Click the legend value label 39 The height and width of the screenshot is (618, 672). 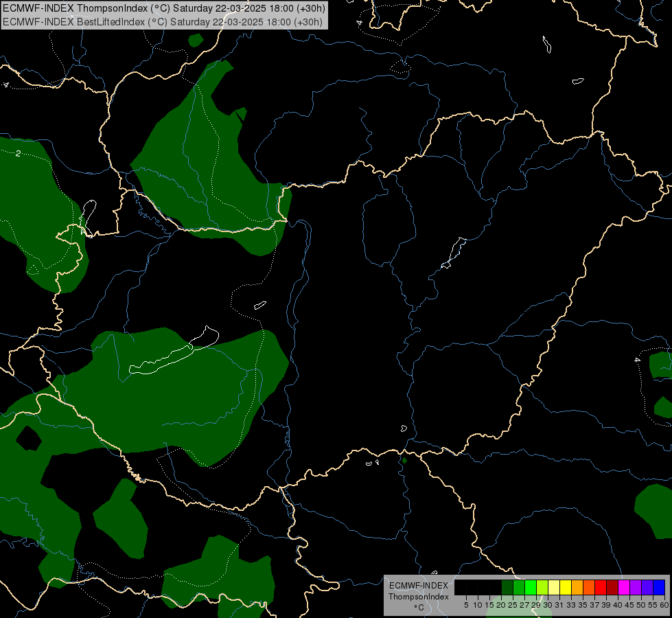[x=606, y=605]
